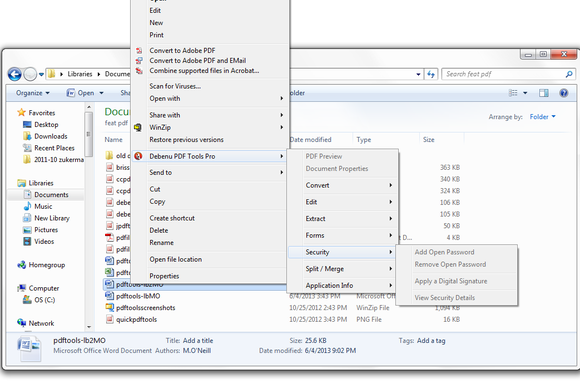Click the Music library icon
This screenshot has width=580, height=388.
pos(27,206)
